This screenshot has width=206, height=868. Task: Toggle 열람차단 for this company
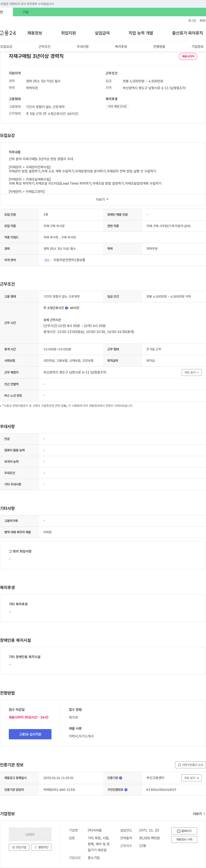(x=41, y=847)
